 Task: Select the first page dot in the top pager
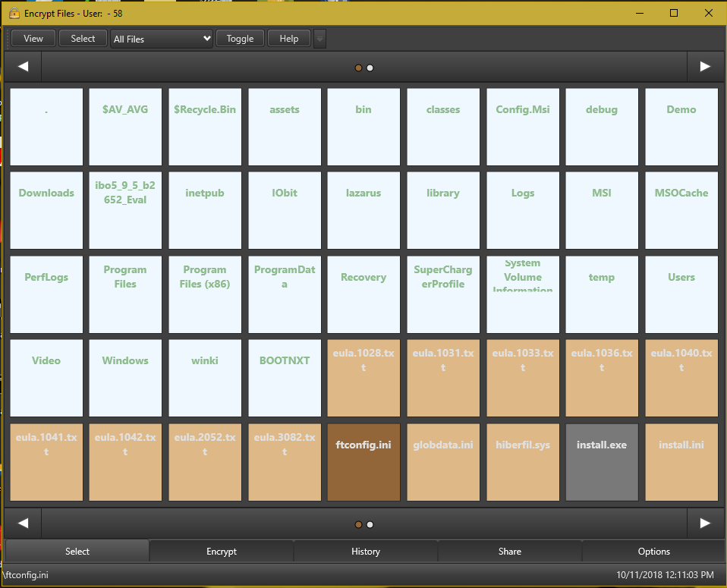[358, 68]
